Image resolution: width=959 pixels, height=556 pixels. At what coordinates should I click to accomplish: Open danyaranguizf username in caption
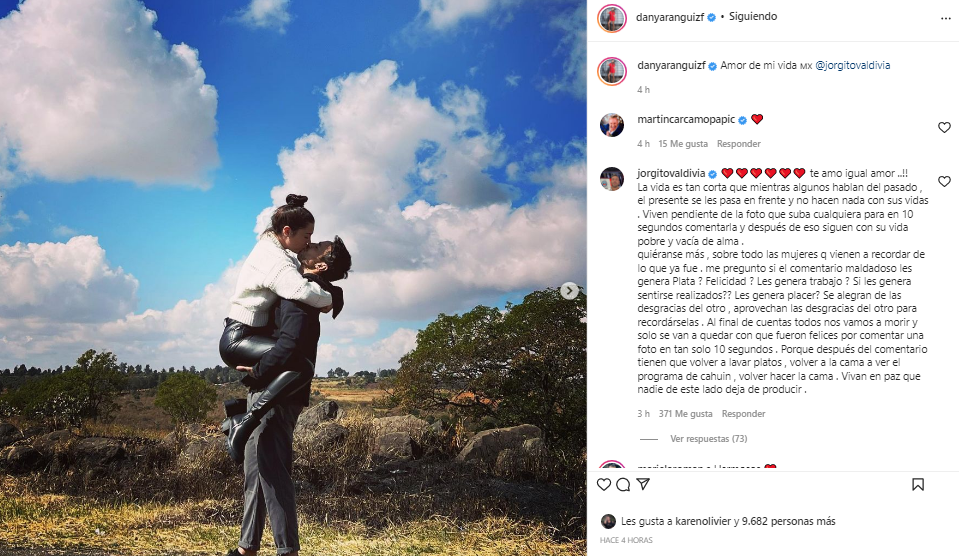click(672, 65)
